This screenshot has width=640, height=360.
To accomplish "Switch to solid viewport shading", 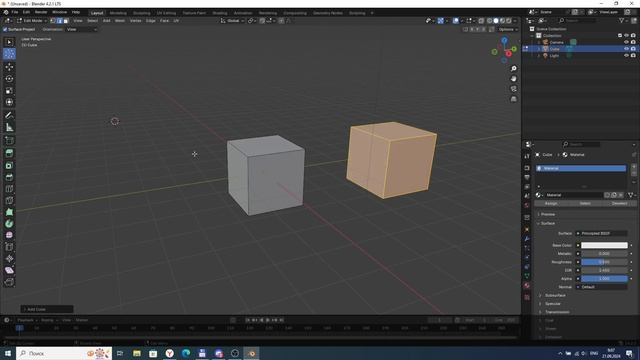I will tap(496, 20).
